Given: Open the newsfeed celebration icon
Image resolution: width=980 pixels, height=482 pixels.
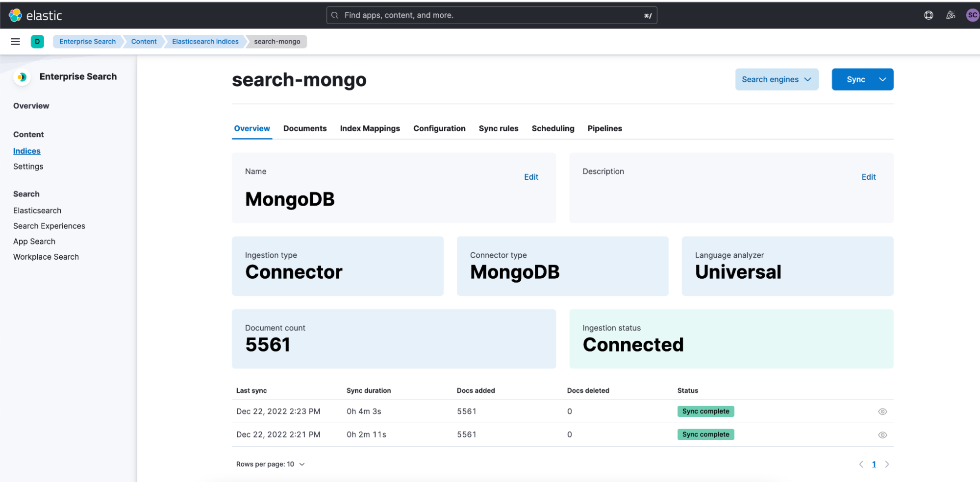Looking at the screenshot, I should [x=951, y=15].
